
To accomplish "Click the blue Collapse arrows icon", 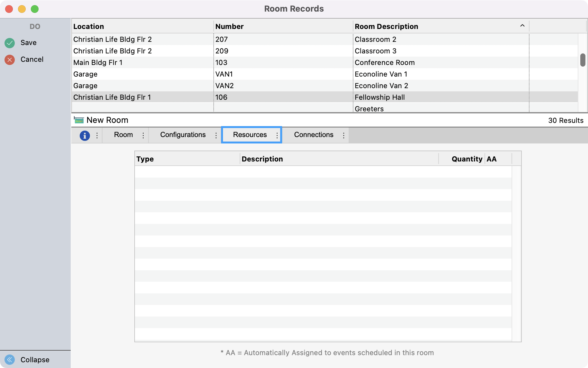I will (10, 359).
